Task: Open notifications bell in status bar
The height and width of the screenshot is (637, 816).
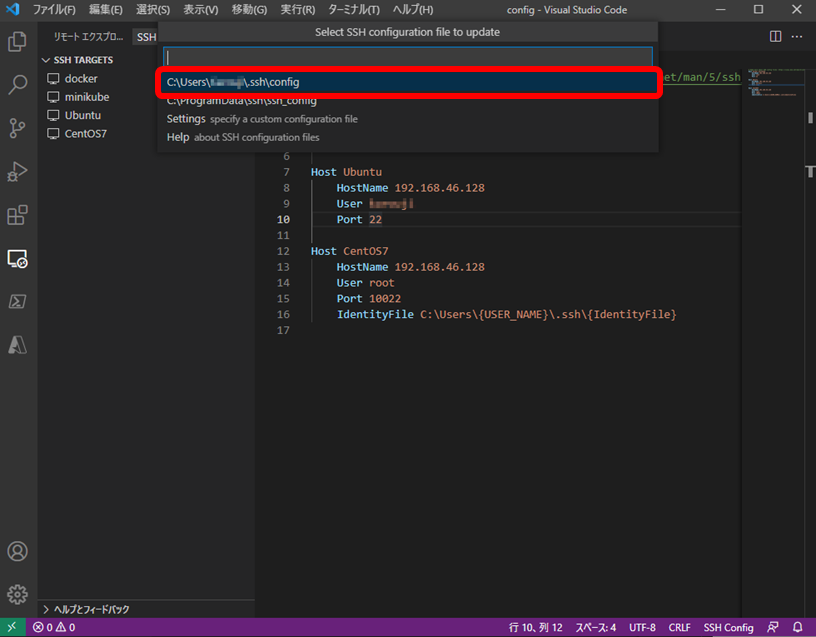Action: pos(797,627)
